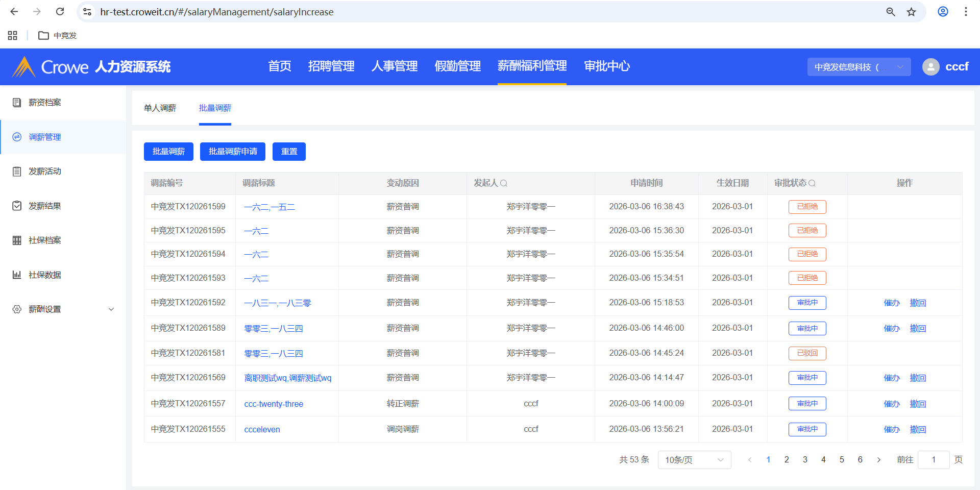Open 审批中心 in the top navigation
Image resolution: width=980 pixels, height=490 pixels.
(x=606, y=66)
